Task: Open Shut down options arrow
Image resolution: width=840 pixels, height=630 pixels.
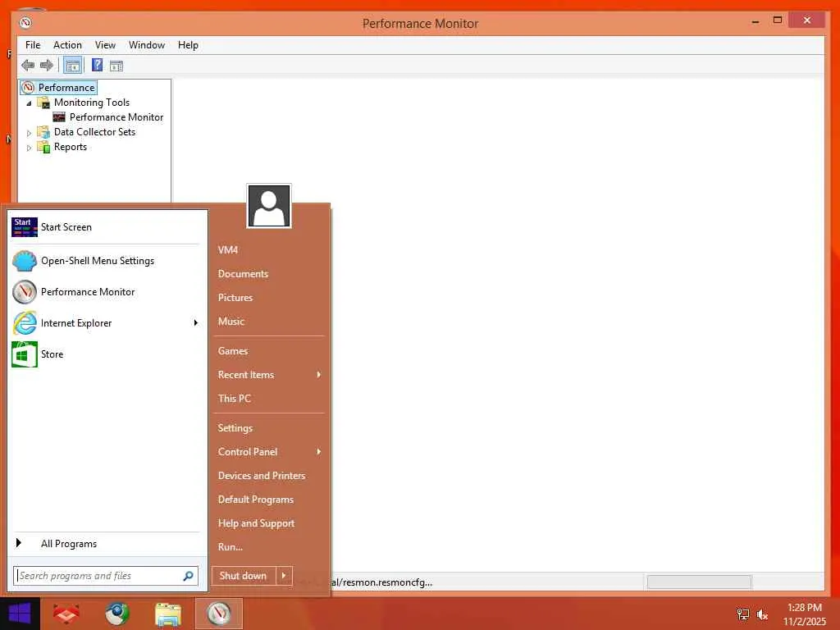Action: coord(284,576)
